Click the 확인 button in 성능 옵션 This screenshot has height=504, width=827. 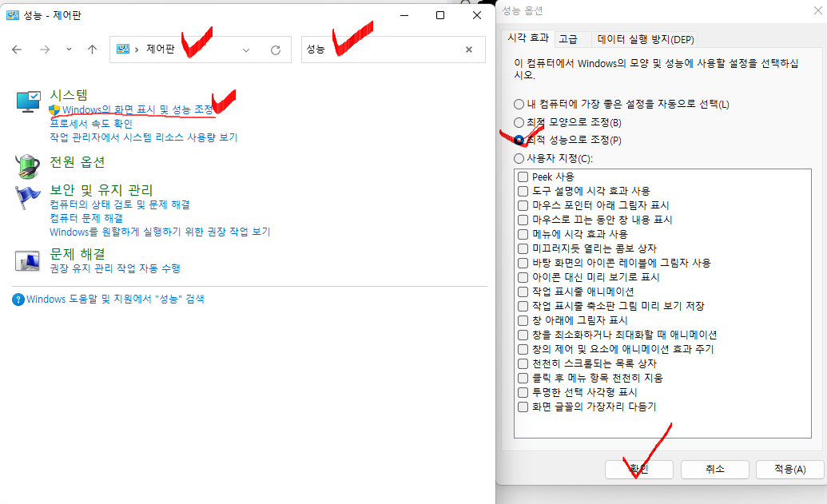click(638, 469)
